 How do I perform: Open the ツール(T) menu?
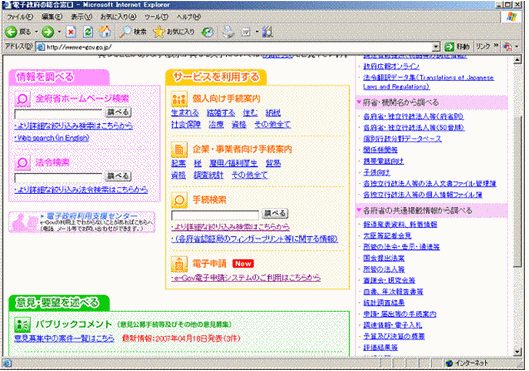[x=156, y=17]
